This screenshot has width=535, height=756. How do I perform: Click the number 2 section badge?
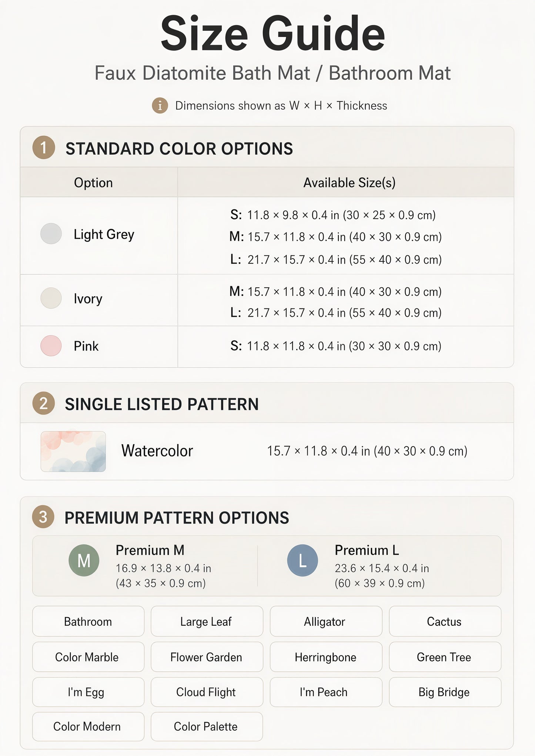point(44,403)
